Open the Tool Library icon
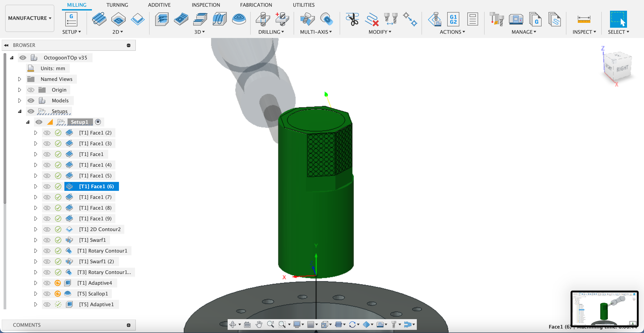Screen dimensions: 644x333 click(496, 19)
